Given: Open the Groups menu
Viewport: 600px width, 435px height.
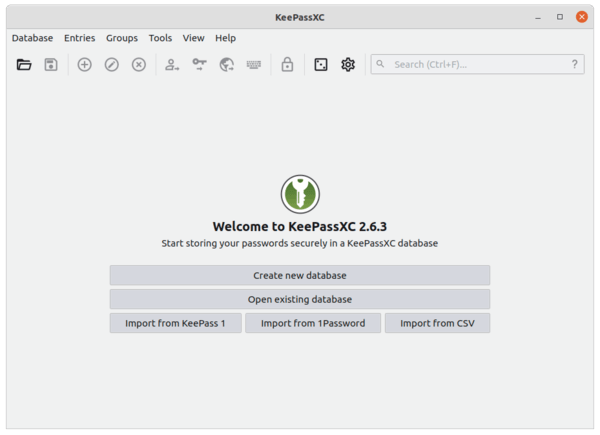Looking at the screenshot, I should click(x=122, y=38).
